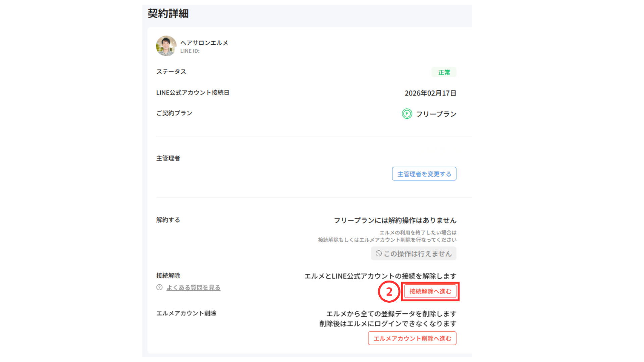Open よくある質問を見る link
The image size is (644, 362).
click(193, 288)
